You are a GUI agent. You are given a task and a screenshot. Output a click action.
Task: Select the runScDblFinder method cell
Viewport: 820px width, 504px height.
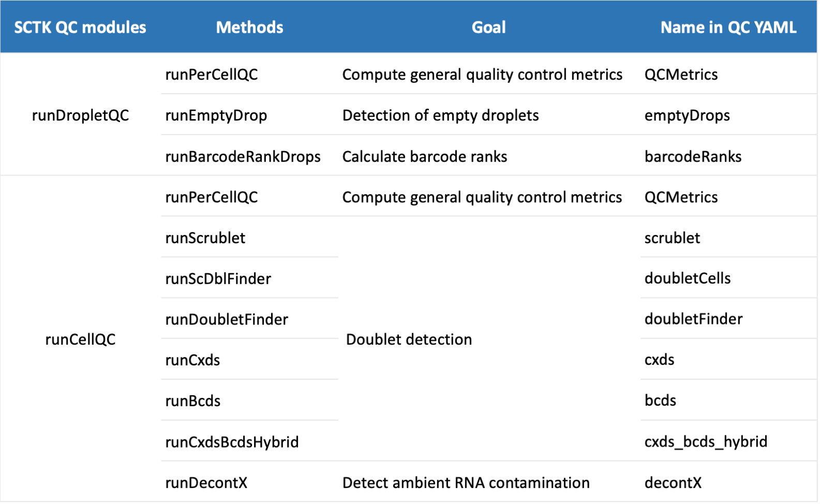pos(218,278)
